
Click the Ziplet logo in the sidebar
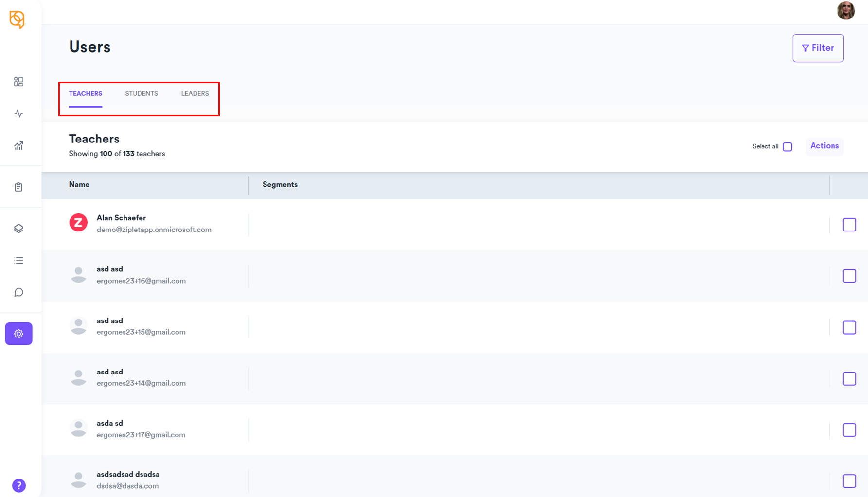click(17, 19)
